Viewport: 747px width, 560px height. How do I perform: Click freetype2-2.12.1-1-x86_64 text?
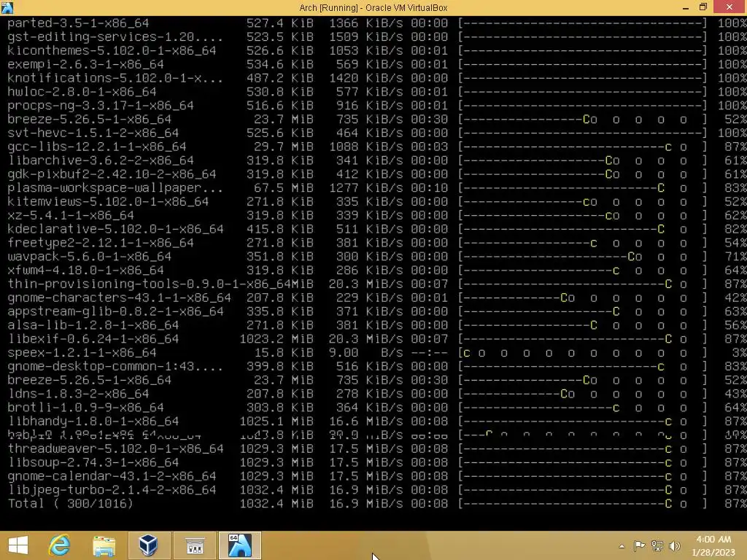tap(101, 243)
